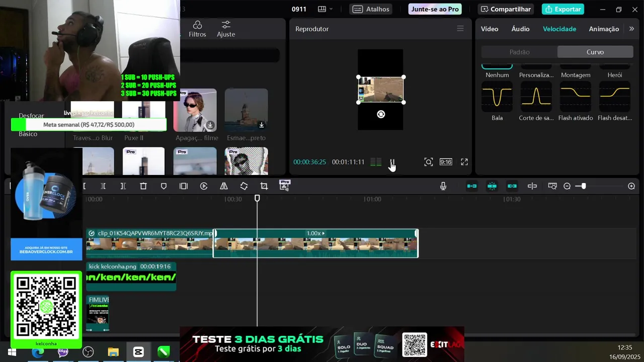Screen dimensions: 644x362
Task: Select the Padrão speed mode
Action: [519, 52]
